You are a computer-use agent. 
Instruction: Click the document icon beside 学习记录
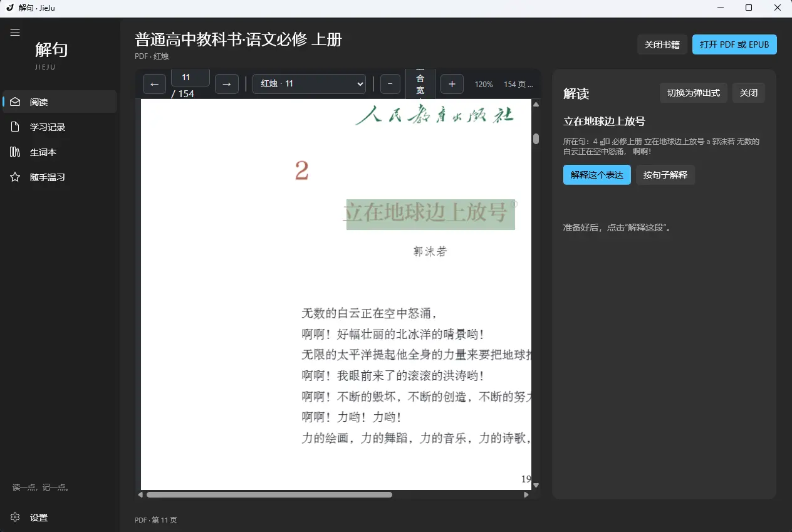click(15, 127)
